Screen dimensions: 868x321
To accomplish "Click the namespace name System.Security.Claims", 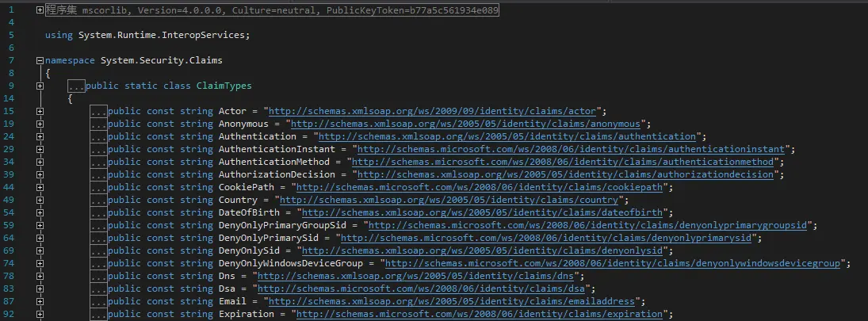I will (162, 60).
